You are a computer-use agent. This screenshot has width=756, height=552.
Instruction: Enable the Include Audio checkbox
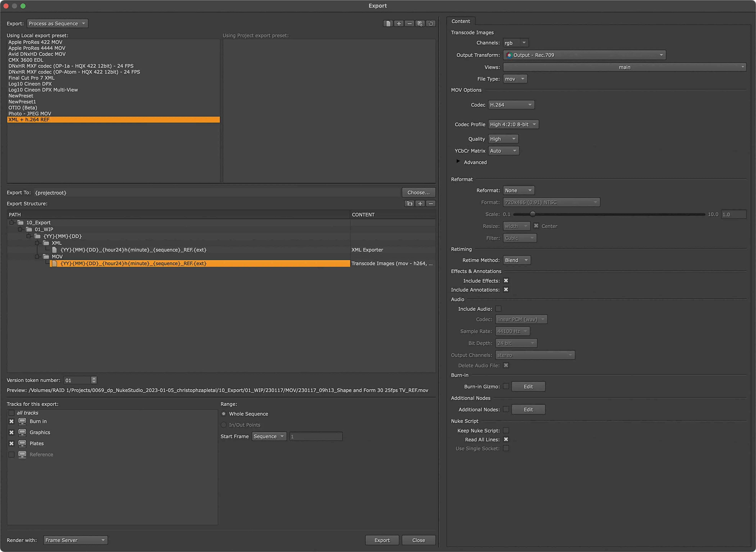pyautogui.click(x=498, y=309)
